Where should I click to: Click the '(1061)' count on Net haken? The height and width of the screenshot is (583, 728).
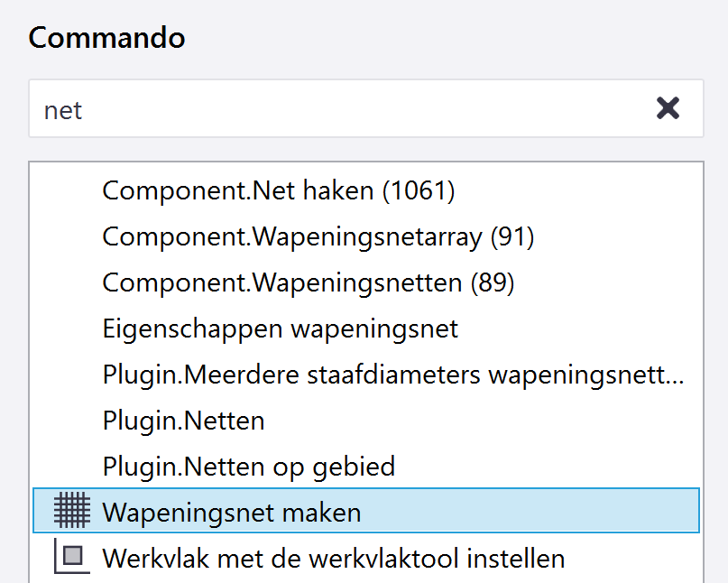click(x=419, y=190)
